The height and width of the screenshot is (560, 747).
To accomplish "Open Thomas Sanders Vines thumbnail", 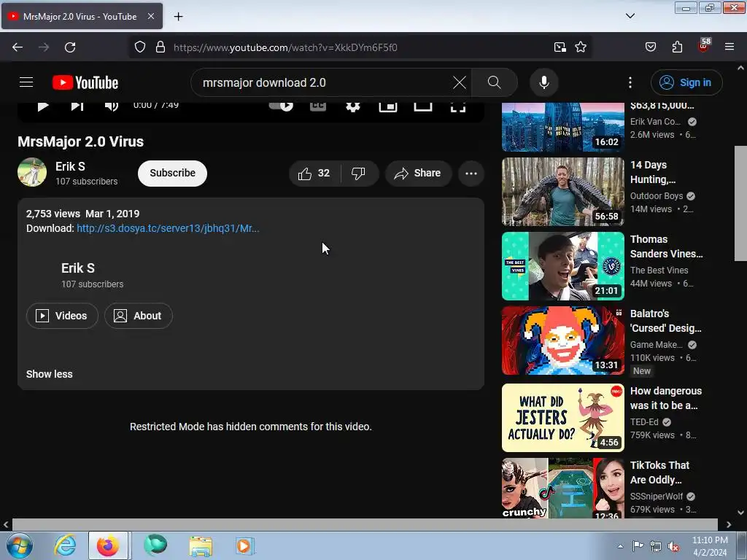I will tap(563, 266).
